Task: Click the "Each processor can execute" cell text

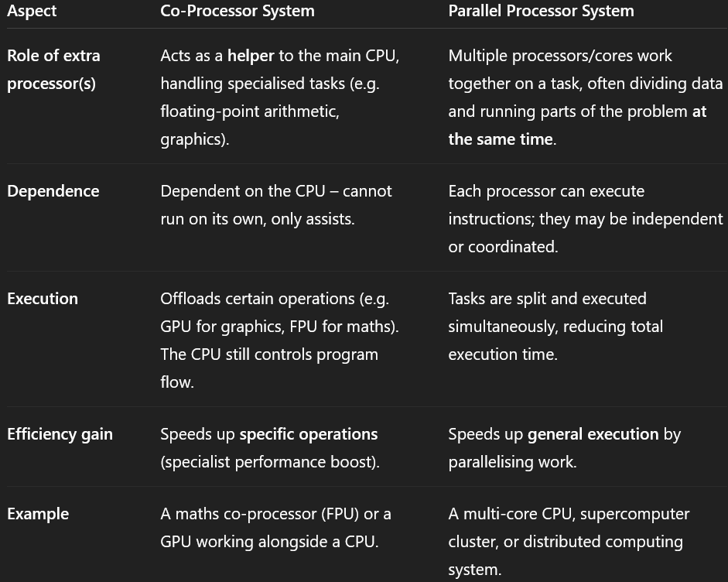Action: point(545,191)
